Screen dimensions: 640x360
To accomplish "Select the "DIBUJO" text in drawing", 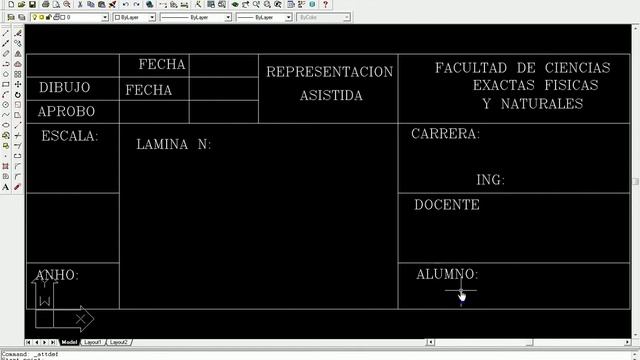I will click(64, 87).
